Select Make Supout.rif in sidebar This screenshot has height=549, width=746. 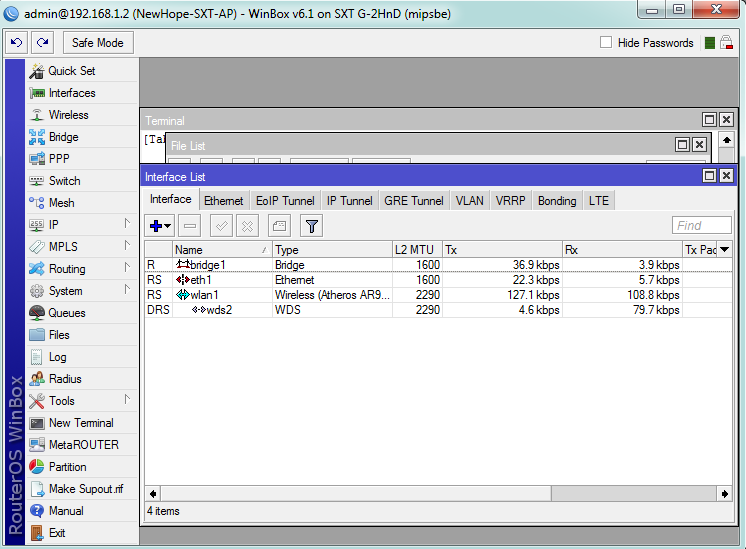click(82, 489)
